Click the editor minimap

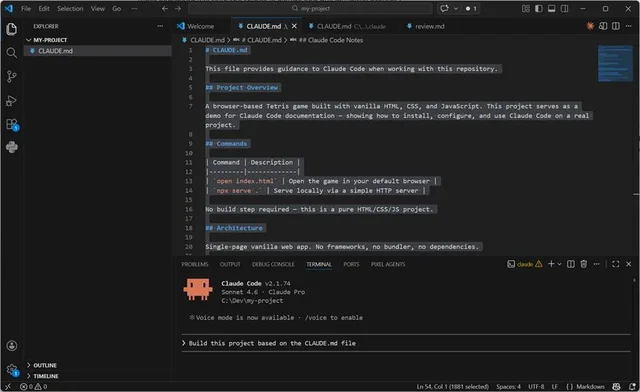pos(615,63)
